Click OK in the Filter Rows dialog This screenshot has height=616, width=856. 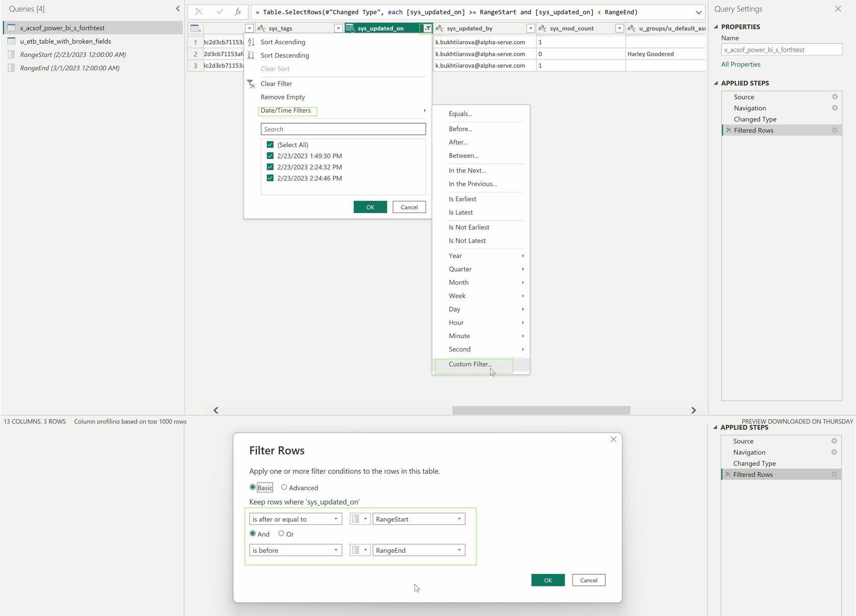click(x=548, y=580)
